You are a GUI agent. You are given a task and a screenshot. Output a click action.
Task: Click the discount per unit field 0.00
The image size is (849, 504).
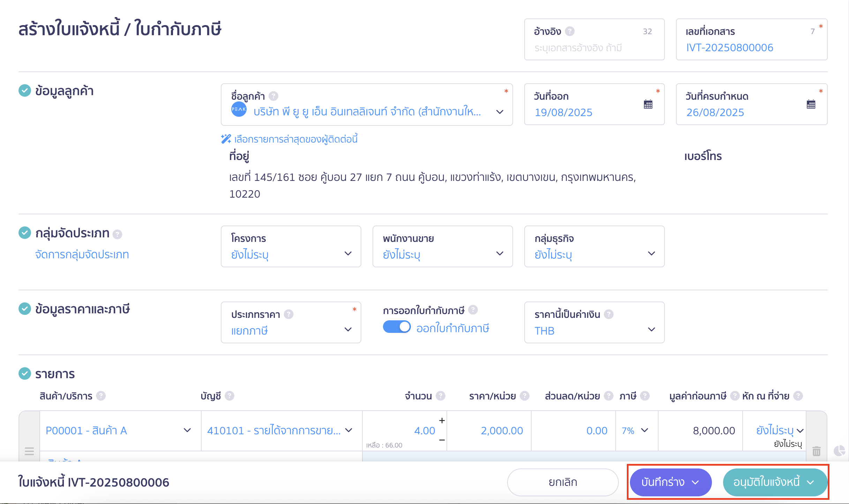click(x=573, y=431)
